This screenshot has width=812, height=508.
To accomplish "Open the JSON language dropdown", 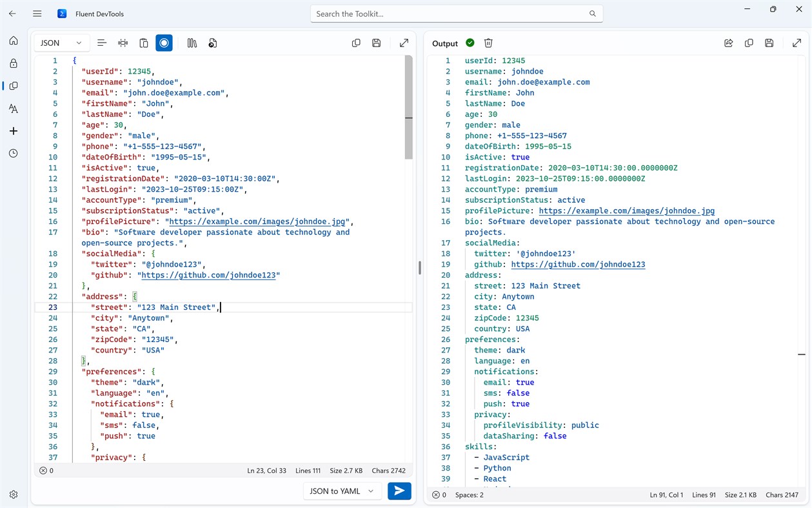I will 61,43.
